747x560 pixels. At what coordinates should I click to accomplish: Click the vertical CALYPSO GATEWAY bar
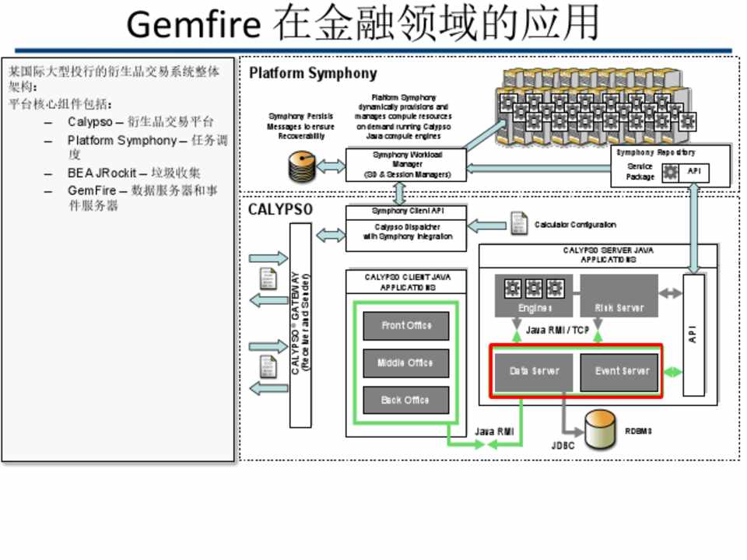(x=300, y=324)
